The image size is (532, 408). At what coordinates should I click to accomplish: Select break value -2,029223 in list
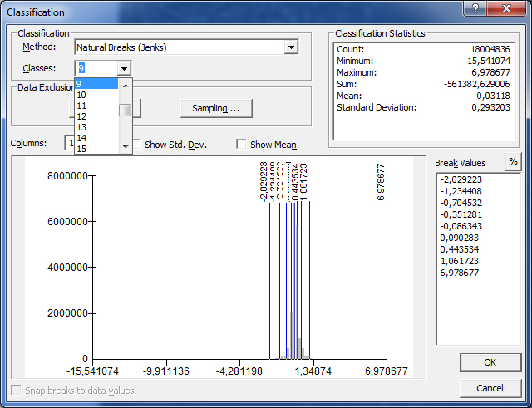point(461,179)
